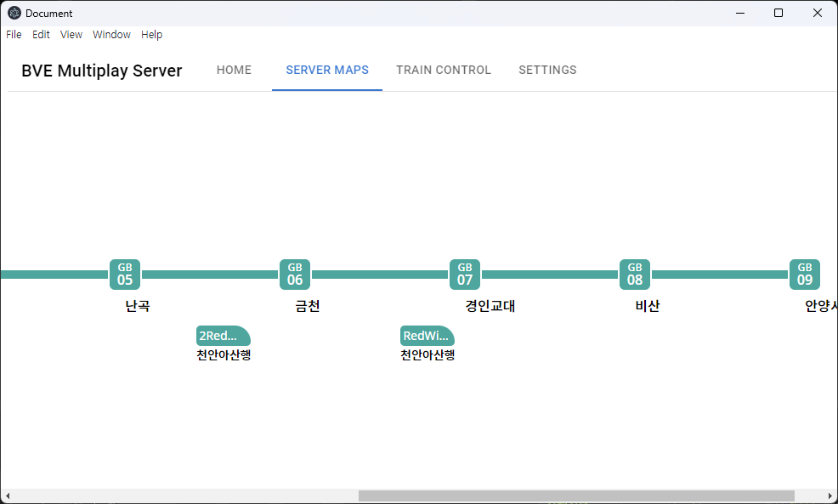Click the 경인교대 station name
This screenshot has height=504, width=838.
point(490,306)
